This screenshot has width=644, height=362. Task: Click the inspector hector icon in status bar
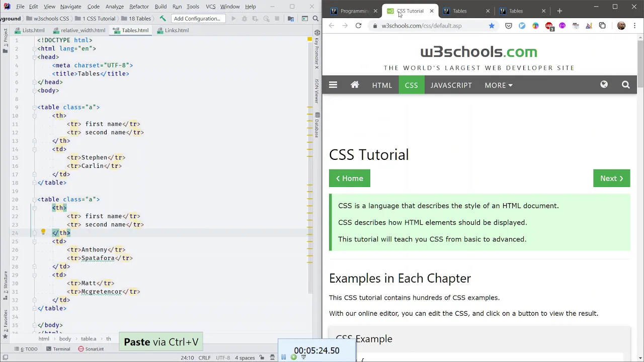tap(272, 357)
